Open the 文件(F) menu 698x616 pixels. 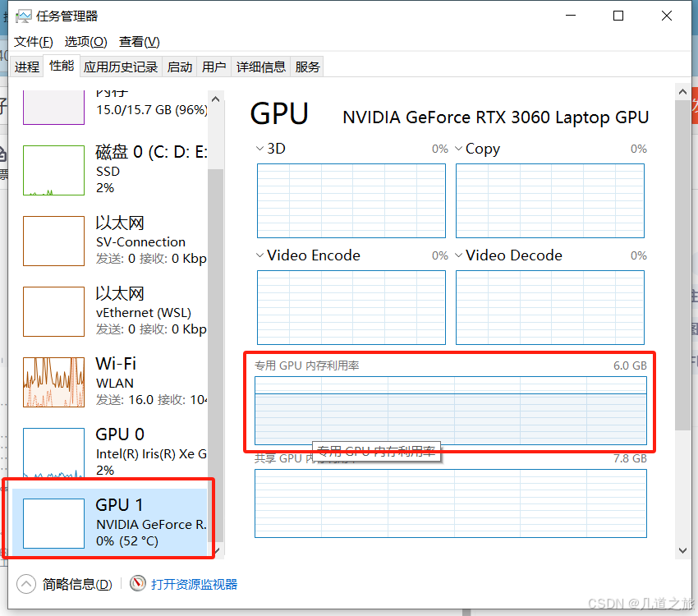pos(34,42)
